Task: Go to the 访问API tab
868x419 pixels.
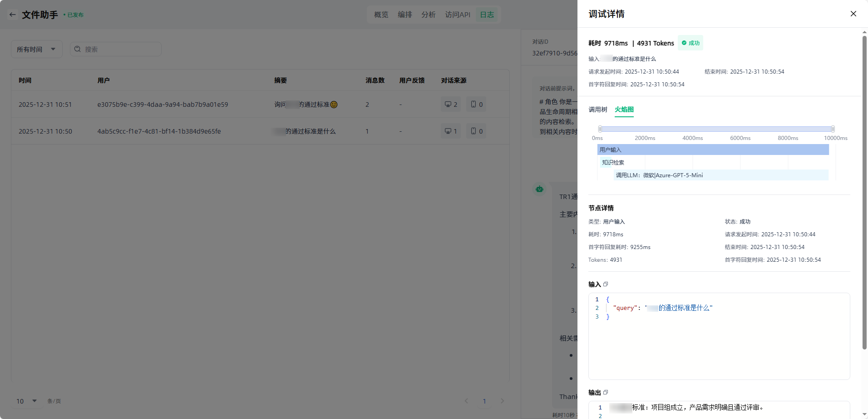Action: click(x=457, y=15)
